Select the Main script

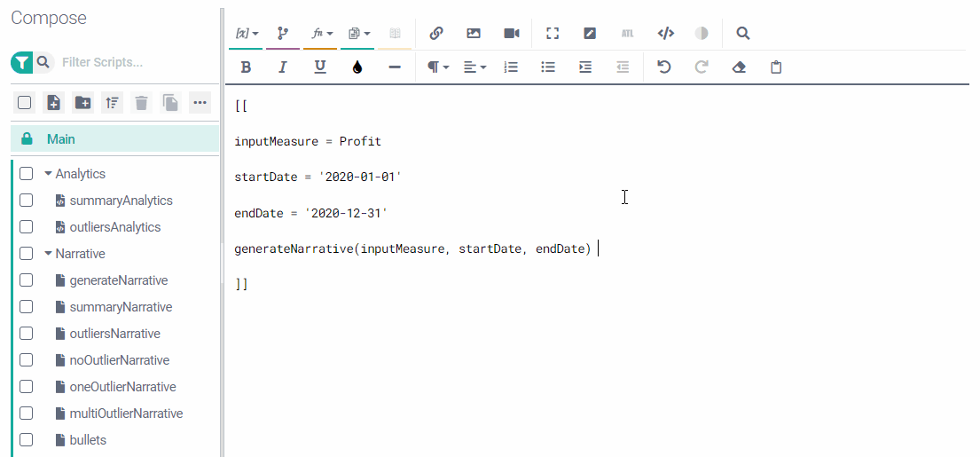pos(115,138)
